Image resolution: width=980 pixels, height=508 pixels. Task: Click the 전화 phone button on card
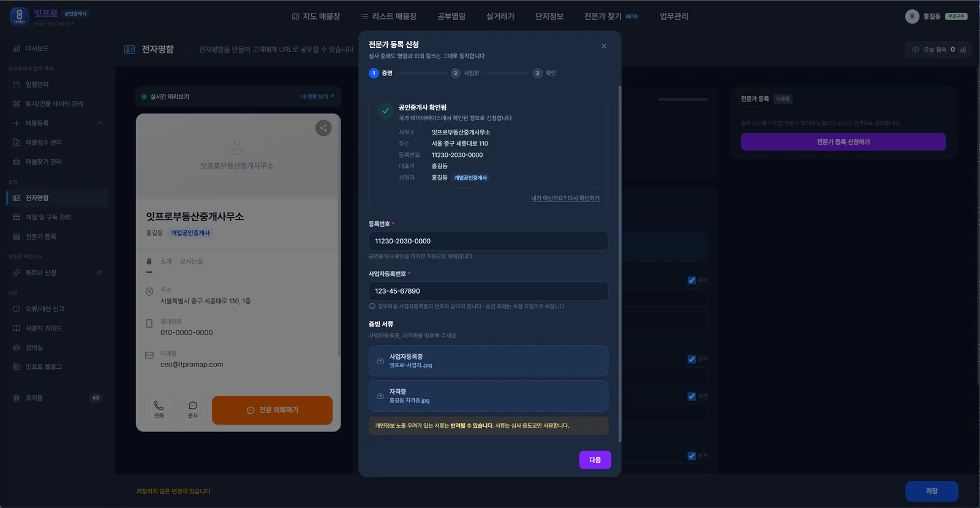coord(159,410)
